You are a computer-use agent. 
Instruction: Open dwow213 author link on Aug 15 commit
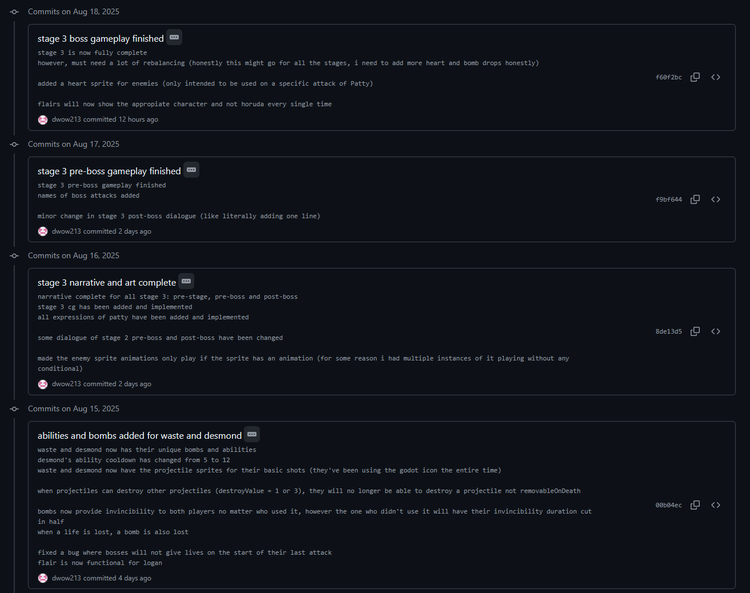[66, 578]
